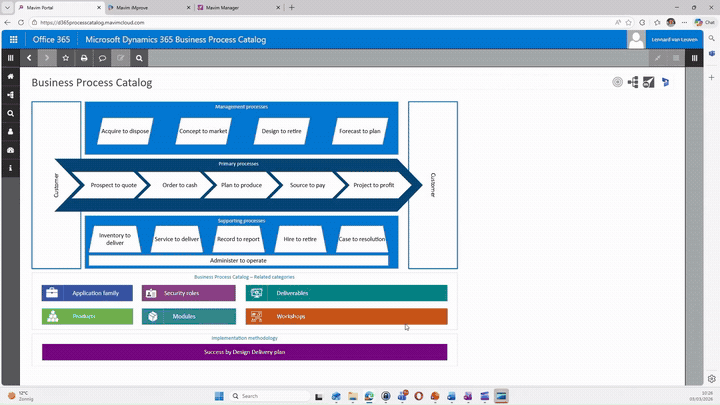Open the Hire to retire process
This screenshot has width=720, height=405.
[300, 239]
